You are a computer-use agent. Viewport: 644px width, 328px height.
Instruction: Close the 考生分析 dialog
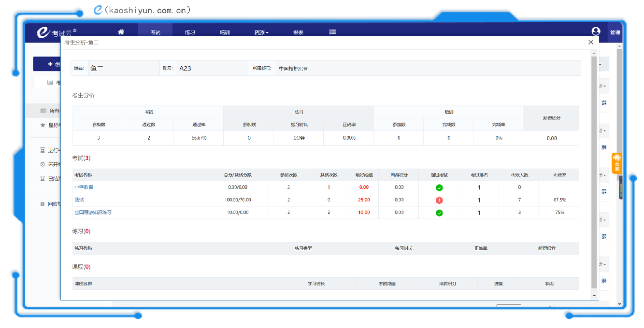(591, 43)
